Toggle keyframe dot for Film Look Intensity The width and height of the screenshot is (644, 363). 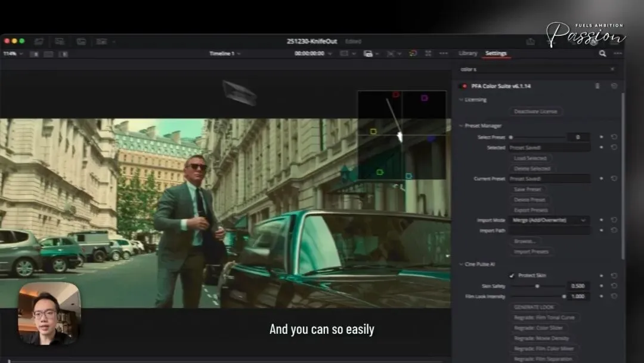(x=601, y=296)
